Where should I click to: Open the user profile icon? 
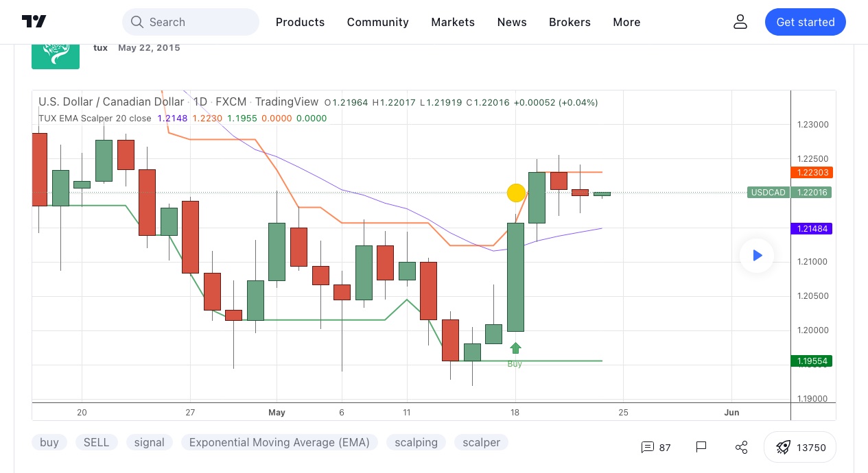(740, 22)
